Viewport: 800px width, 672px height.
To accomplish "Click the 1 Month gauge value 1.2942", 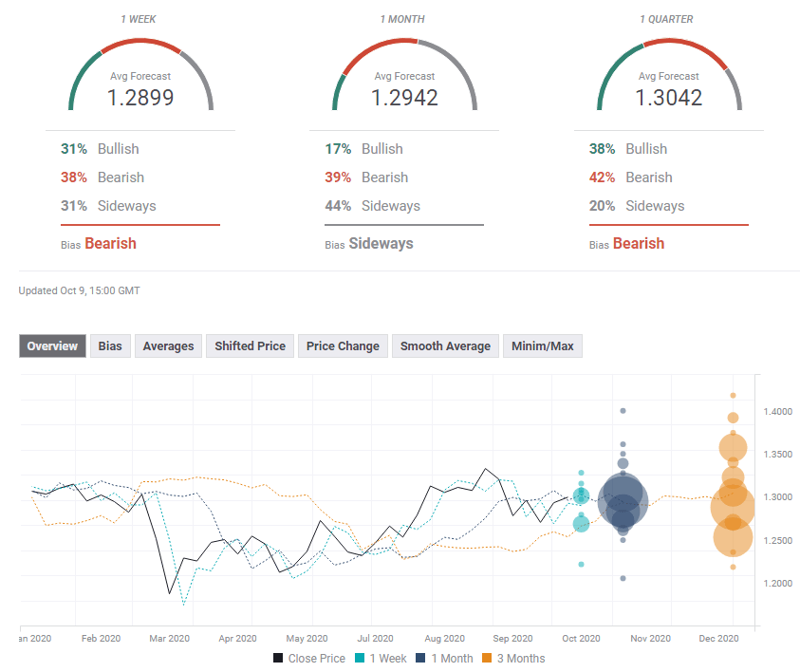I will tap(405, 97).
